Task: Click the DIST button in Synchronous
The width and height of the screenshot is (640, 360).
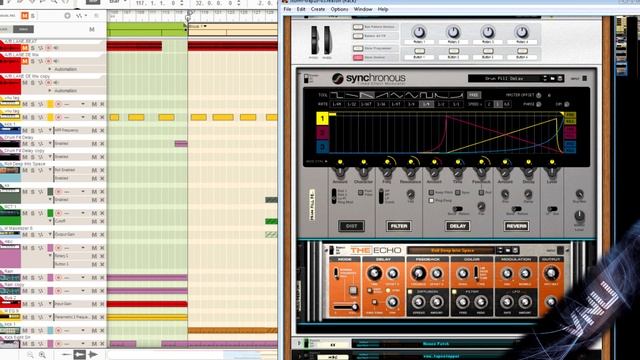Action: coord(351,226)
